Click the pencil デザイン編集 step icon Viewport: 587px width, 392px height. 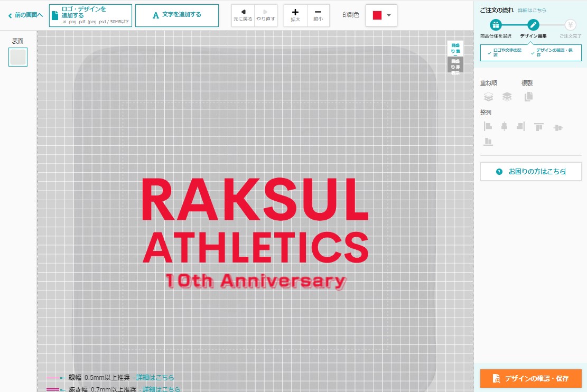[x=533, y=25]
